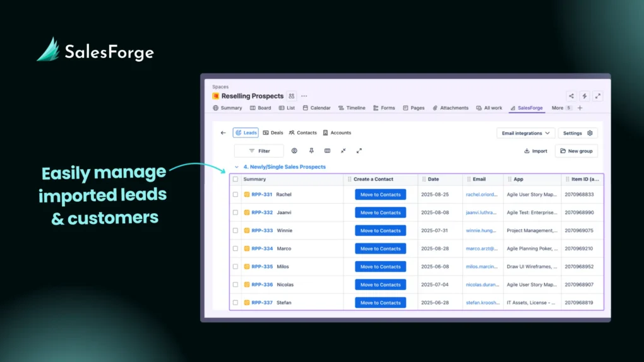Click the drag handle on Create a Contact column
The image size is (644, 362).
pos(350,179)
